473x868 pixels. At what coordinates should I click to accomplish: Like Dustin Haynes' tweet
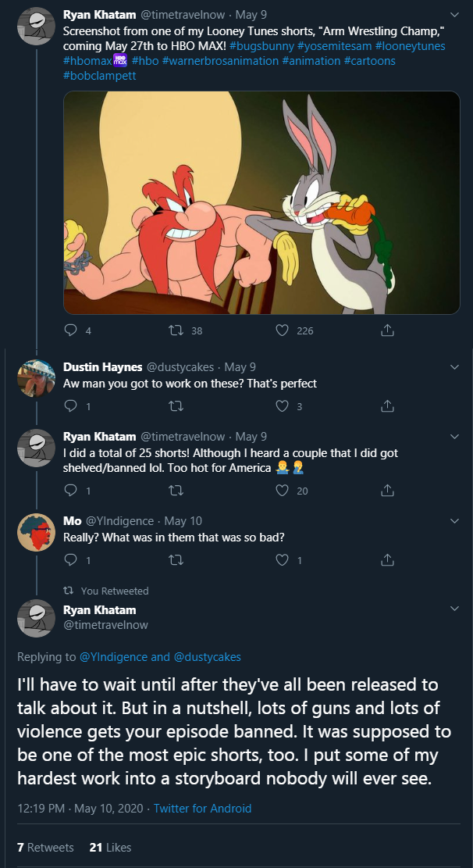(283, 406)
